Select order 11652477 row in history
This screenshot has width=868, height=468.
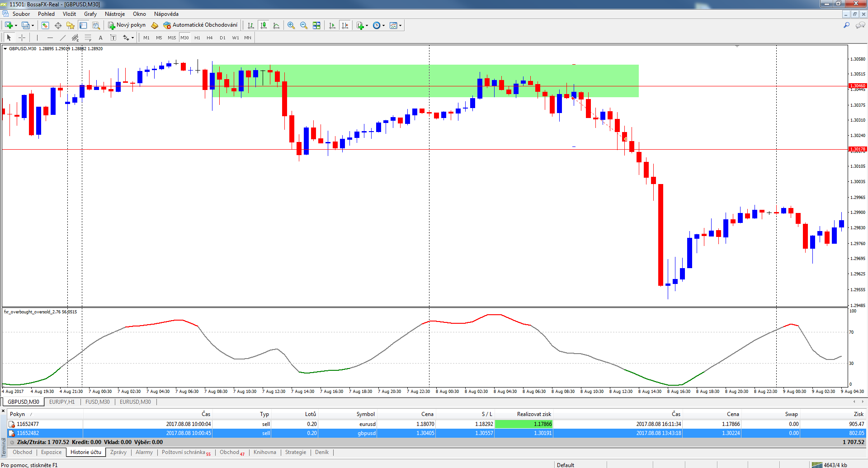28,424
